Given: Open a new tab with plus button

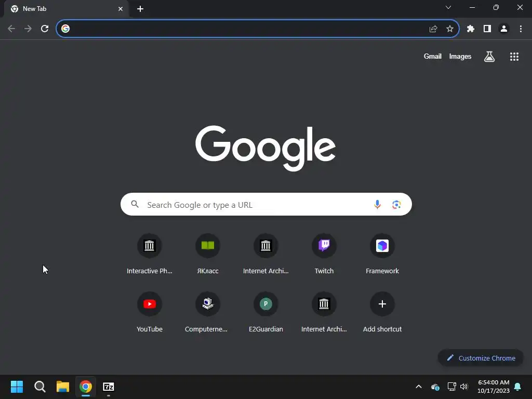Looking at the screenshot, I should [140, 9].
